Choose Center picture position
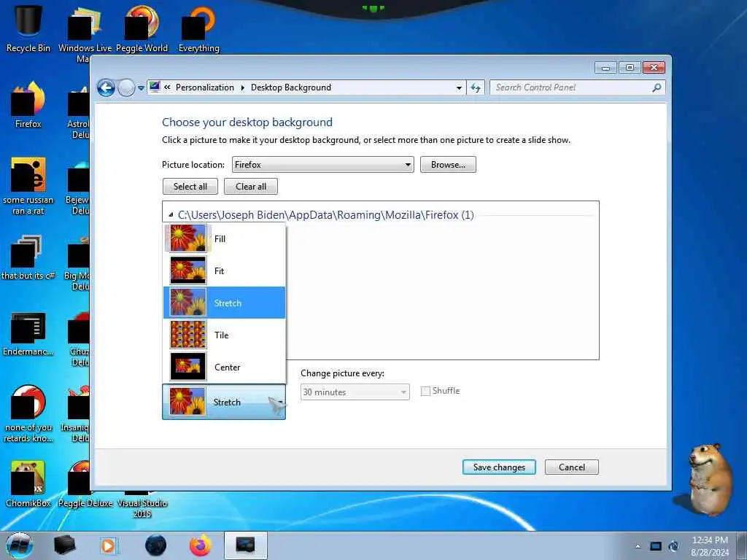 (225, 367)
